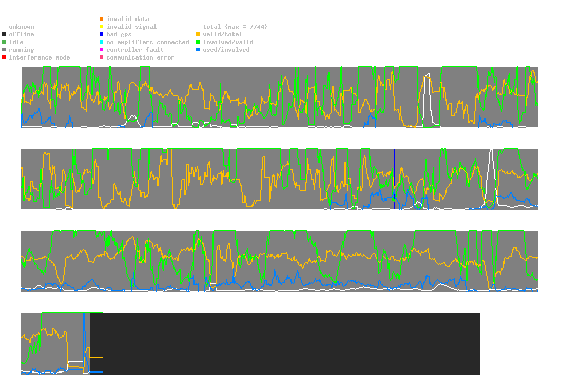Click the orange invalid data swatch
The width and height of the screenshot is (562, 392).
[x=102, y=19]
